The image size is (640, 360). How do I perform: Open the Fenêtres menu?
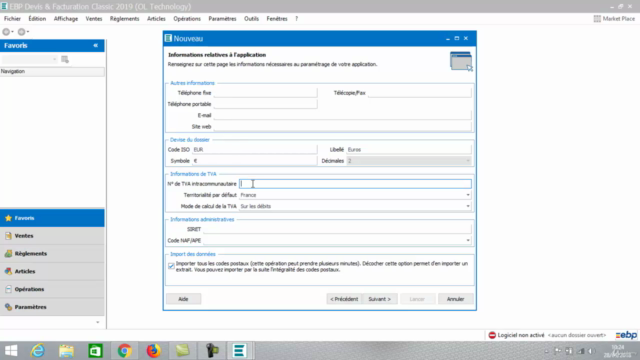click(277, 19)
